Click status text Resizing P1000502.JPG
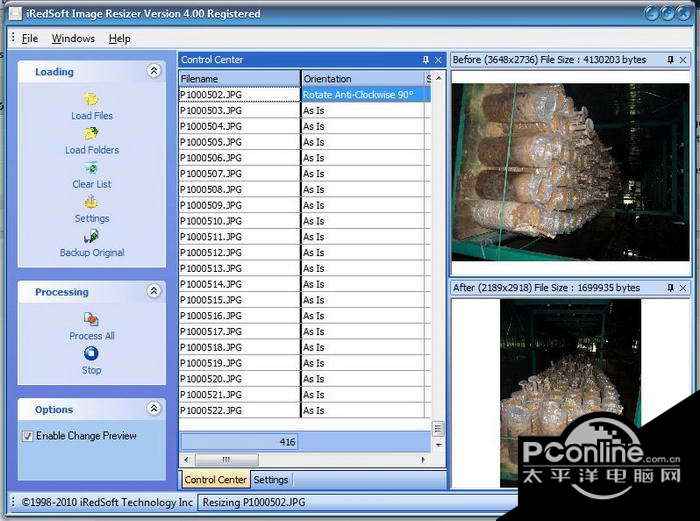 (x=254, y=502)
